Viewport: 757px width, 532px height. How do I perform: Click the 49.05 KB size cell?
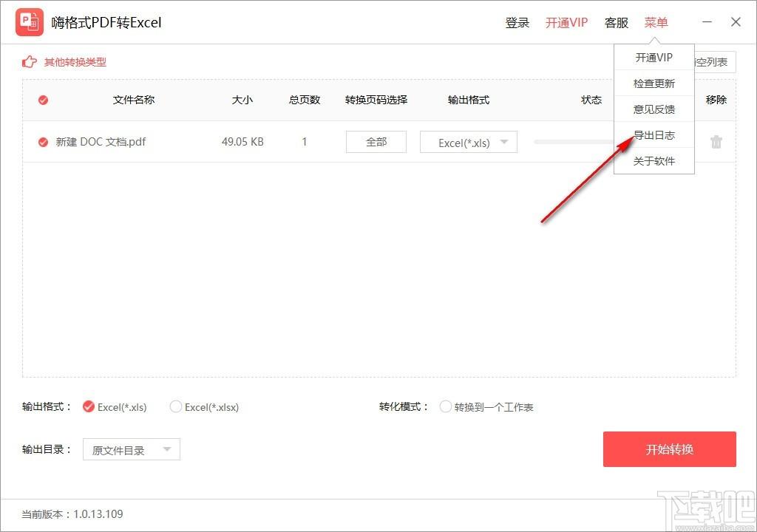(x=242, y=142)
